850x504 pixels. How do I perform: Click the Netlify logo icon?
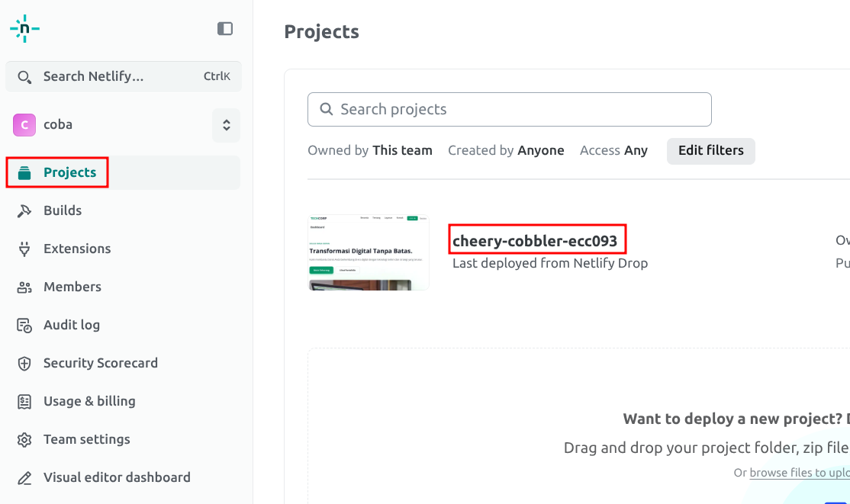[x=24, y=29]
